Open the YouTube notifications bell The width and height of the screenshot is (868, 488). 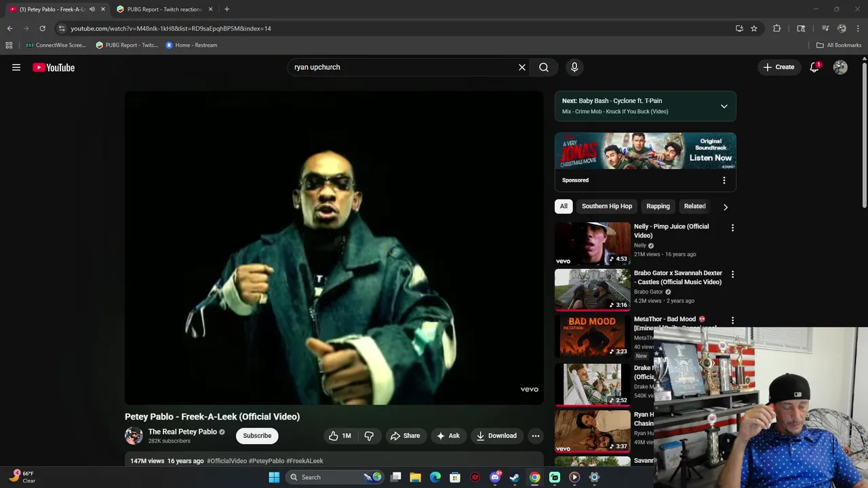814,67
